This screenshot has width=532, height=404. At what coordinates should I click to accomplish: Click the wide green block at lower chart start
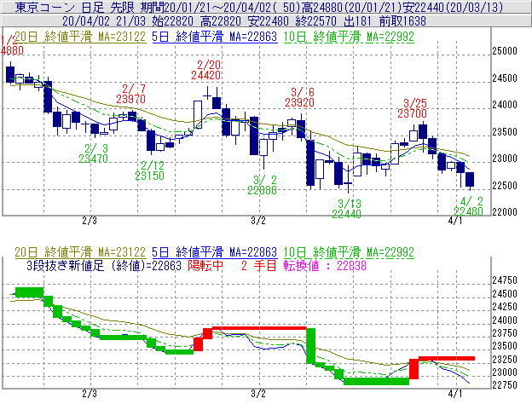(30, 292)
